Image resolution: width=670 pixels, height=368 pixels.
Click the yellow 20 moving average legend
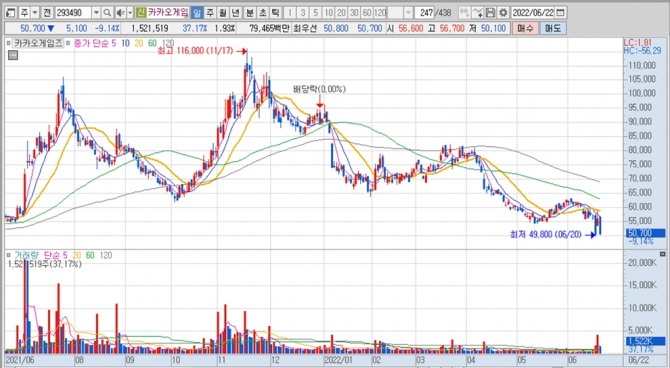click(x=138, y=43)
